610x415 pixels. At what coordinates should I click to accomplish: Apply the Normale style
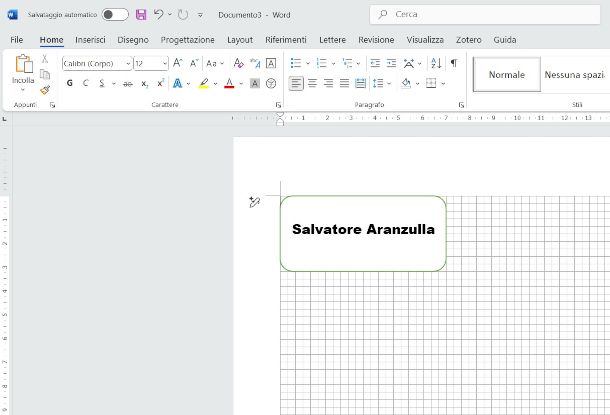tap(506, 75)
